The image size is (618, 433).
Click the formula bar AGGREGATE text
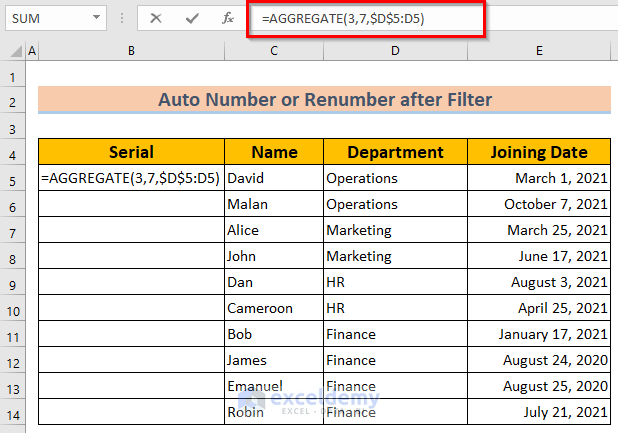coord(331,19)
